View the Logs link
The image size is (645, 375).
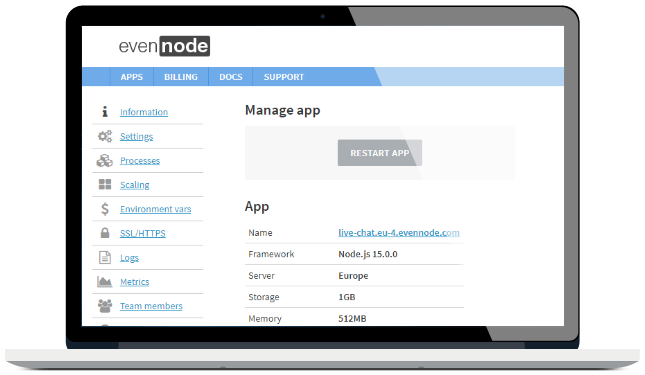(x=129, y=258)
